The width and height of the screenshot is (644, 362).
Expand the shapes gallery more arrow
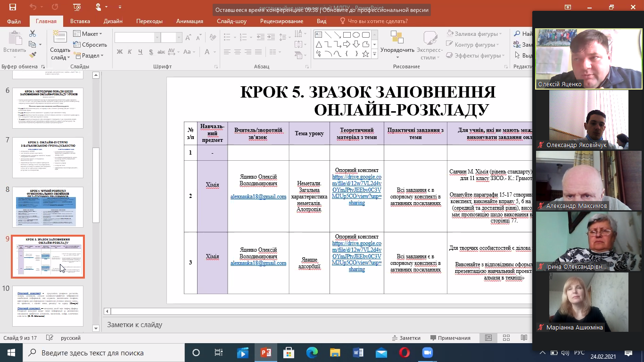pyautogui.click(x=375, y=54)
